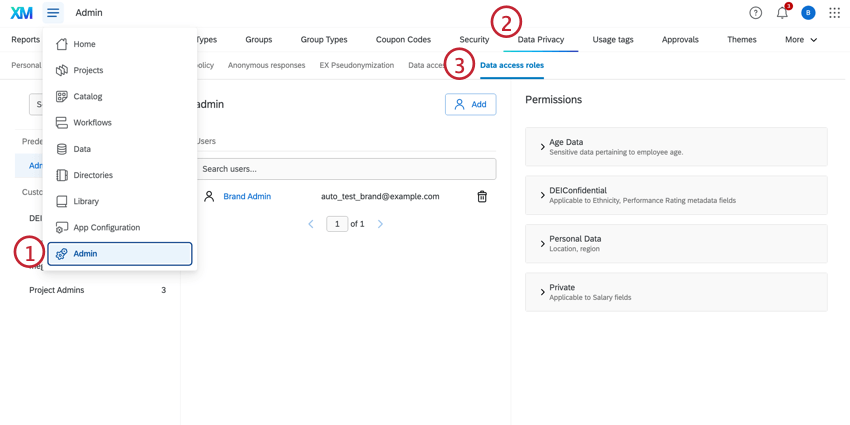Open the account avatar menu

(x=808, y=13)
